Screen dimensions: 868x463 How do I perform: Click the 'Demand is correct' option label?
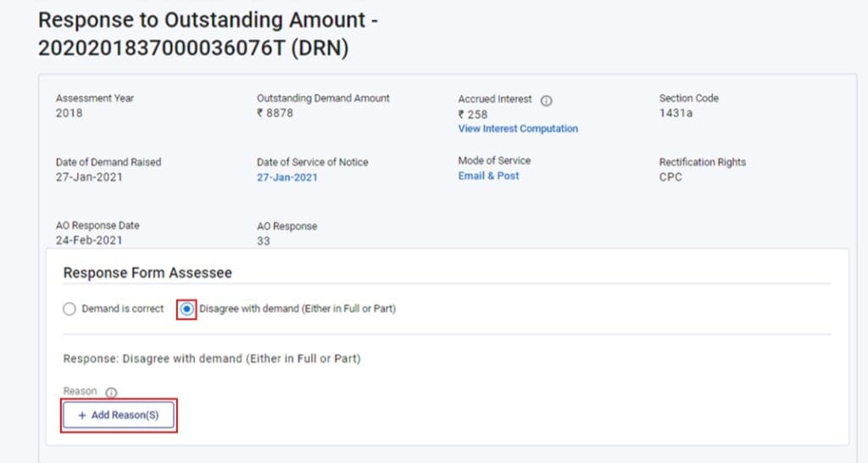pyautogui.click(x=122, y=309)
